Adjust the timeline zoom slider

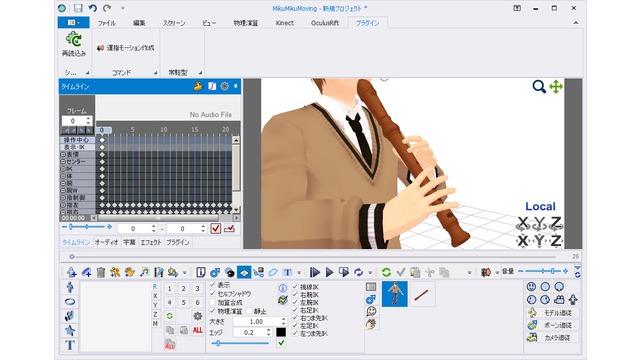[x=87, y=227]
